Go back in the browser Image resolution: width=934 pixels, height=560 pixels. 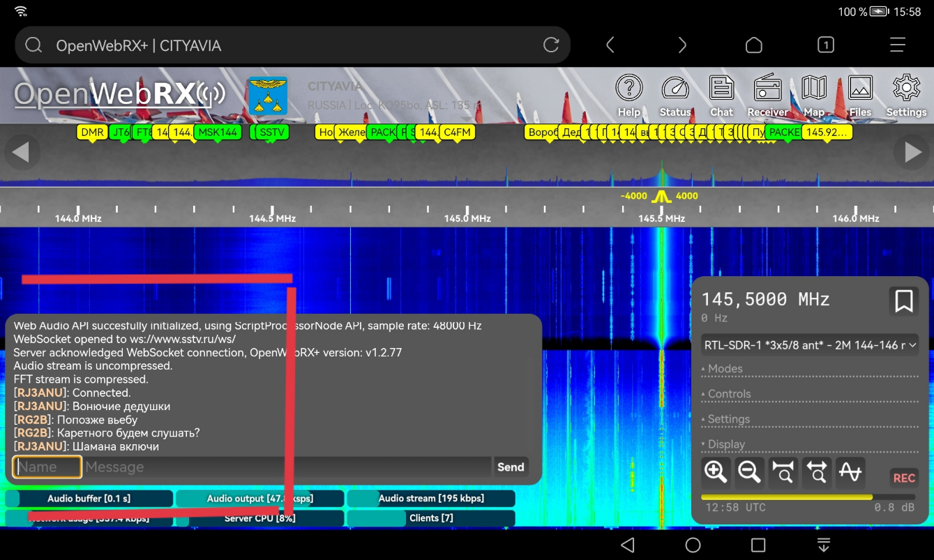click(x=610, y=45)
